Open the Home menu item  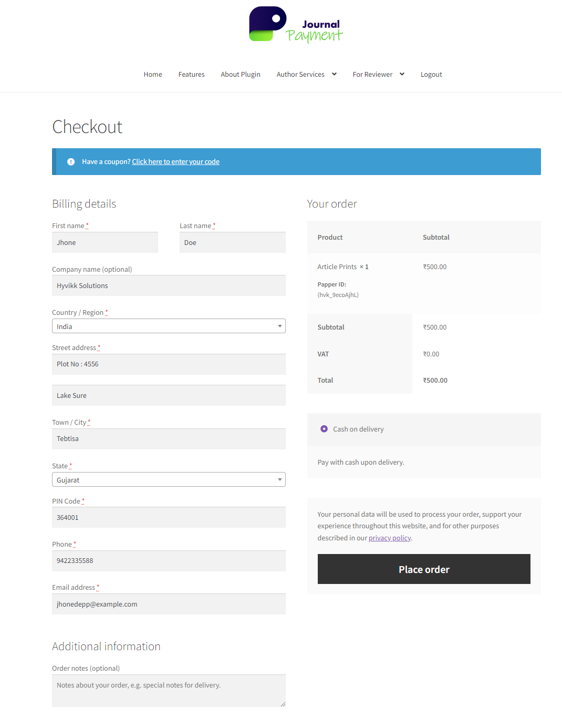coord(153,75)
